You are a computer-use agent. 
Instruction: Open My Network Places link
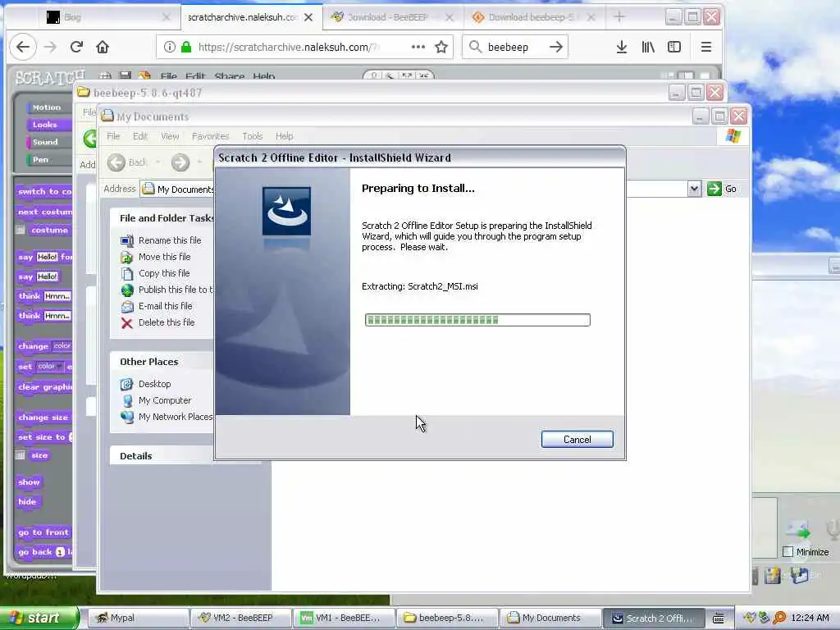[176, 417]
